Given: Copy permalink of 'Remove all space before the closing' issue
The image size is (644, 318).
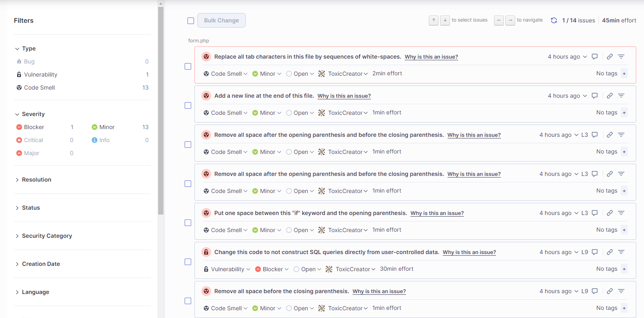Looking at the screenshot, I should 610,291.
